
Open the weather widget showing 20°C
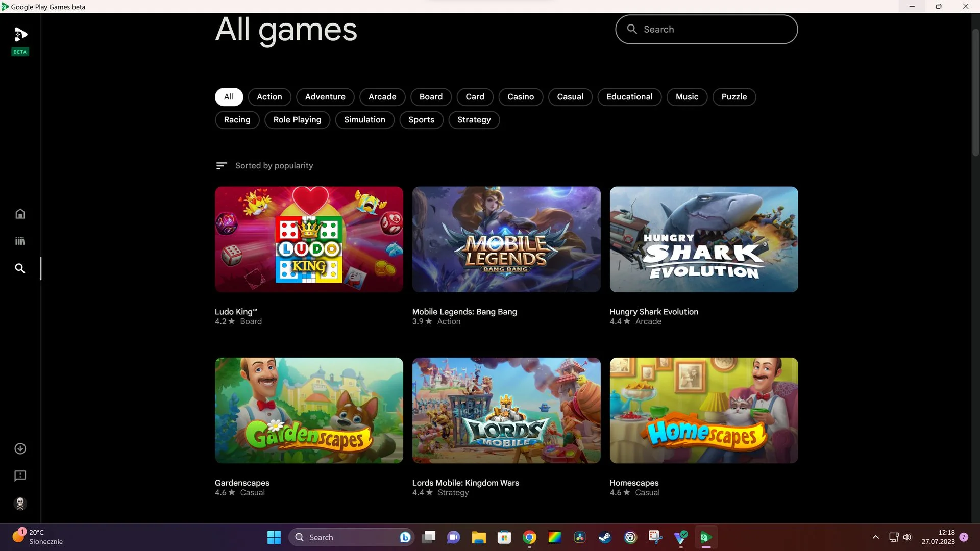38,537
